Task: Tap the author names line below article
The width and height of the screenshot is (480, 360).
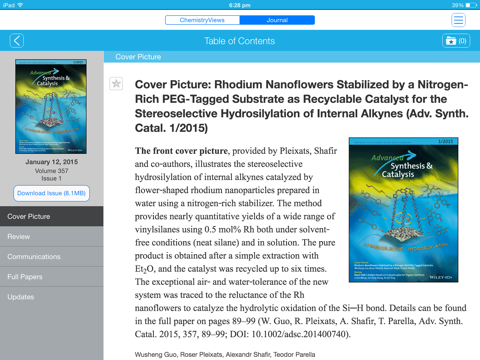Action: point(225,354)
